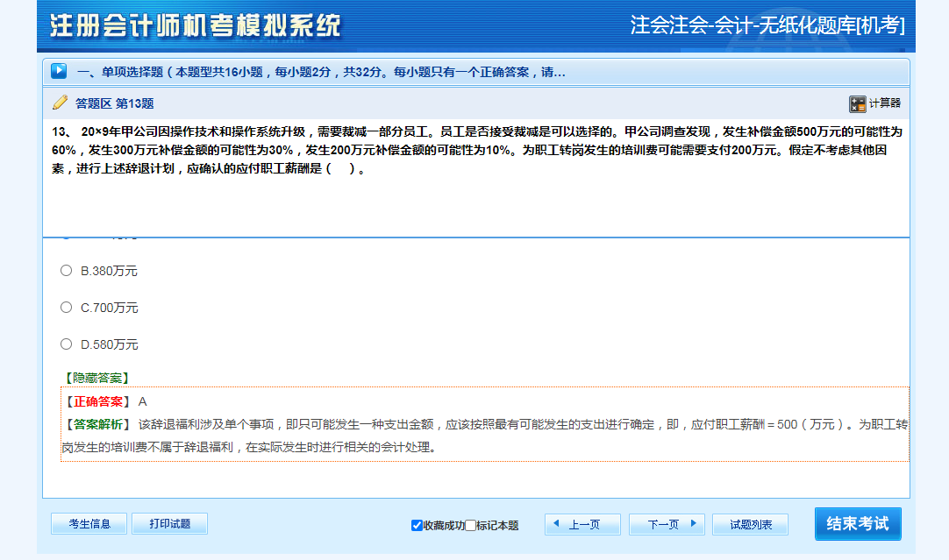The width and height of the screenshot is (949, 560).
Task: Open the 计算器 calculator tool
Action: [x=874, y=103]
